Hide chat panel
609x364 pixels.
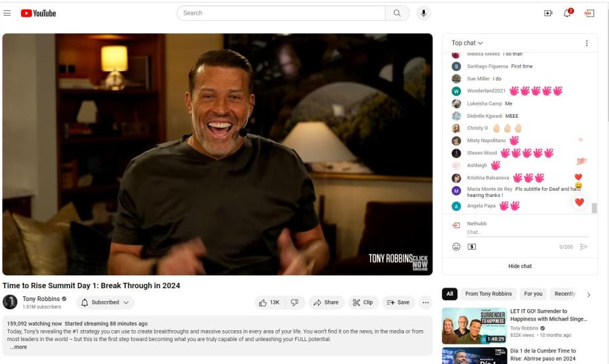[520, 266]
